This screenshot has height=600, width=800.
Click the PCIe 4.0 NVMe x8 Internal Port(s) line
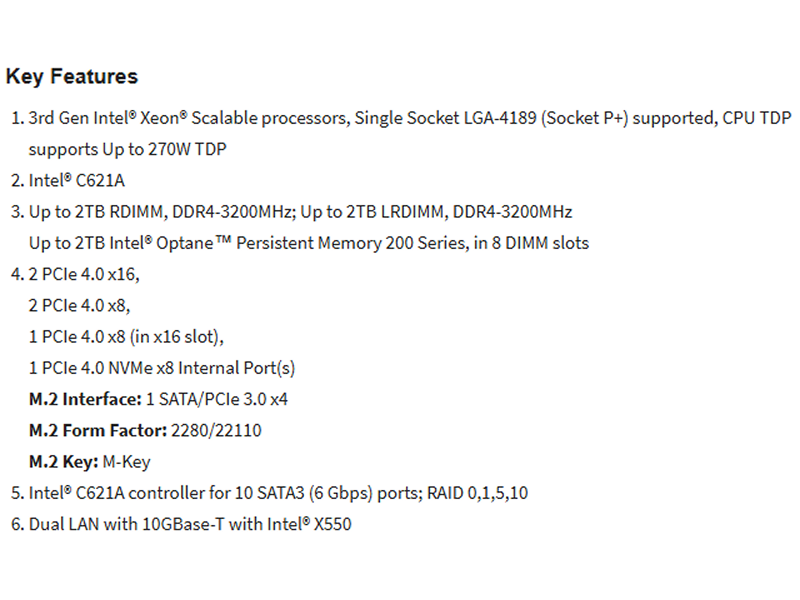(162, 368)
